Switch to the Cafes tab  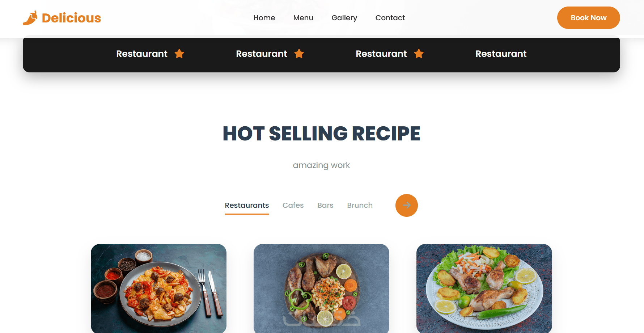[x=293, y=205]
